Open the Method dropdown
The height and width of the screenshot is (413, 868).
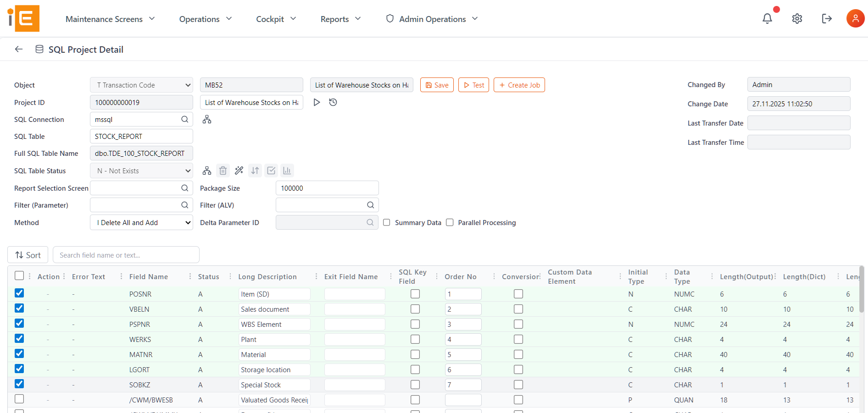pyautogui.click(x=141, y=222)
